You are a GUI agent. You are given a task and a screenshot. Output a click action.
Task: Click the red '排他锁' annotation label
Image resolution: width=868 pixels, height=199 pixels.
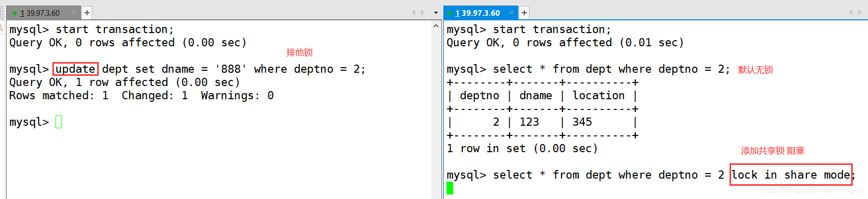click(x=299, y=52)
